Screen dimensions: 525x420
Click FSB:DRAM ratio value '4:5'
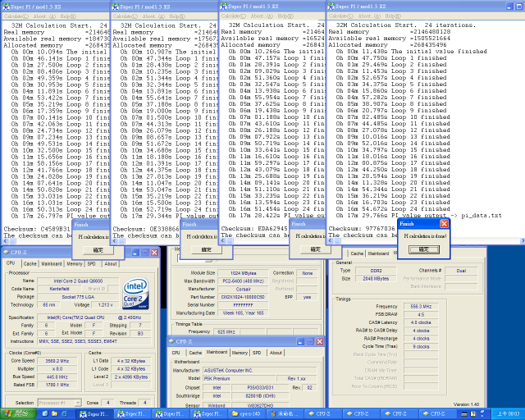(x=421, y=314)
